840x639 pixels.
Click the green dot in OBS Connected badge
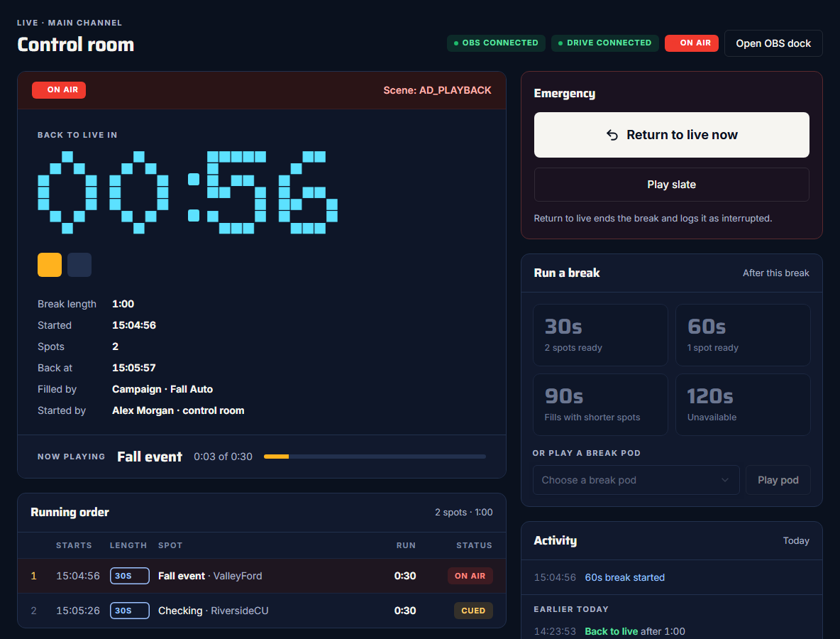point(456,43)
